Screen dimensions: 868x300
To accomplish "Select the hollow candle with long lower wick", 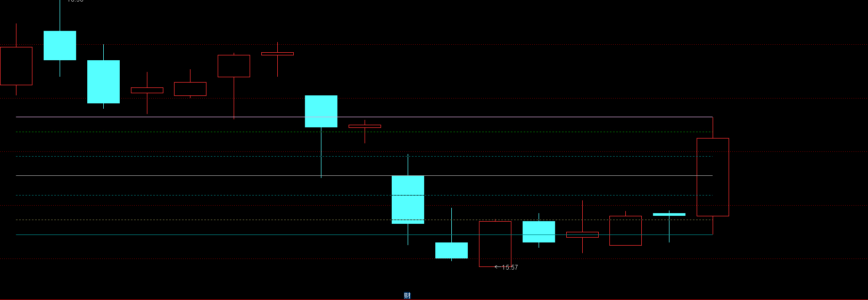I will point(234,66).
